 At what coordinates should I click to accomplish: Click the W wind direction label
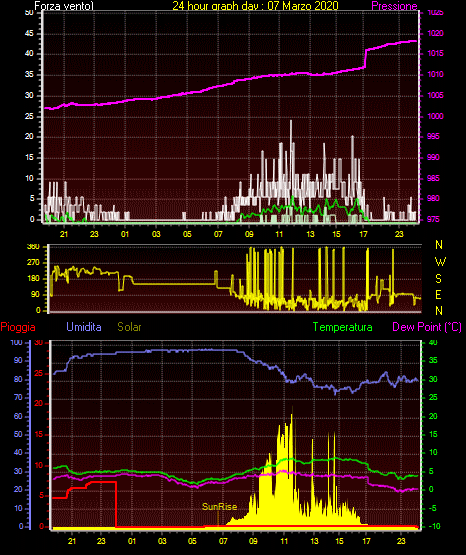coord(440,262)
